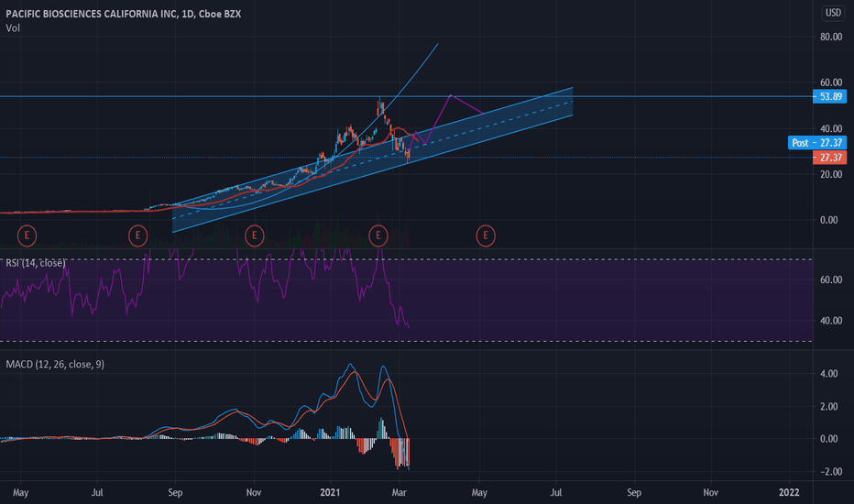Click the Mar label on the time axis
This screenshot has width=854, height=504.
coord(400,493)
